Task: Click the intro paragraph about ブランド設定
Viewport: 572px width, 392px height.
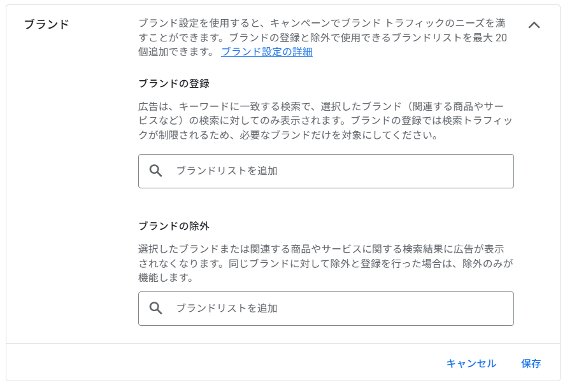Action: (x=322, y=37)
